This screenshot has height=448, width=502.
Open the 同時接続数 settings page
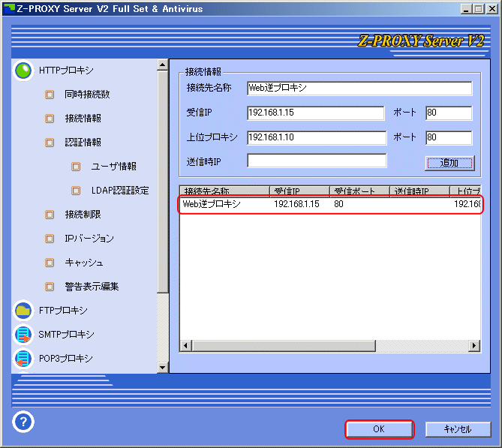pyautogui.click(x=87, y=95)
